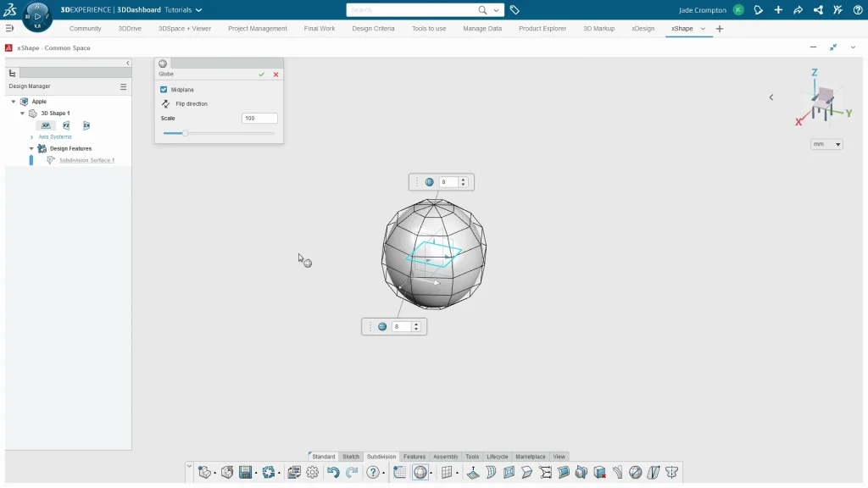Screen dimensions: 868x488
Task: Open the mm units dropdown
Action: (826, 144)
